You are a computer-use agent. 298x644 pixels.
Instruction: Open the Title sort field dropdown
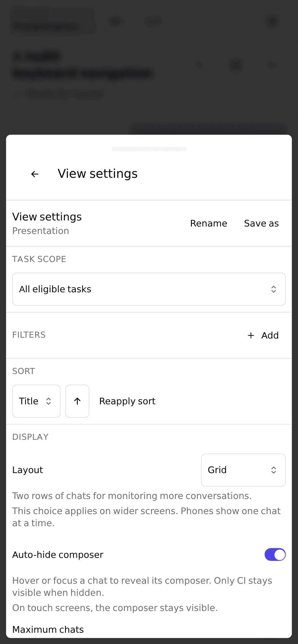click(x=36, y=401)
